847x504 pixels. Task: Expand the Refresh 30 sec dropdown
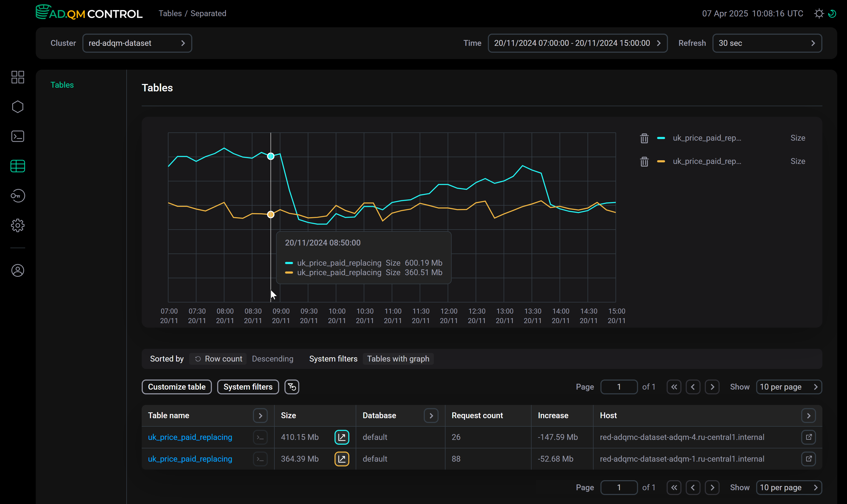(767, 43)
